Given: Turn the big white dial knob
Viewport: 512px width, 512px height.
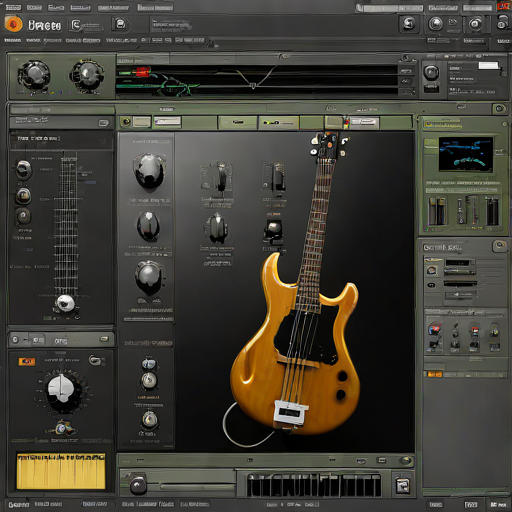Looking at the screenshot, I should (x=62, y=391).
